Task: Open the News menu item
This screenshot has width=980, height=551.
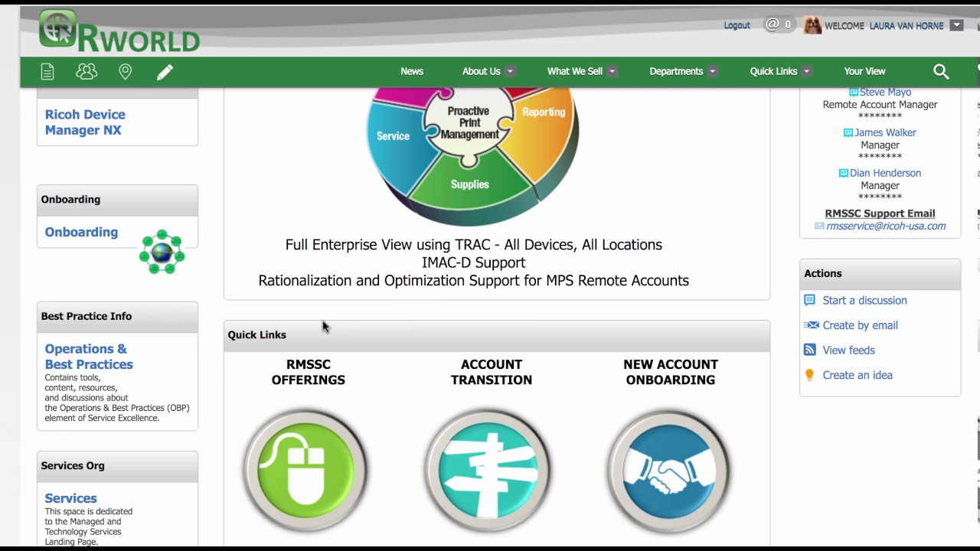Action: coord(412,71)
